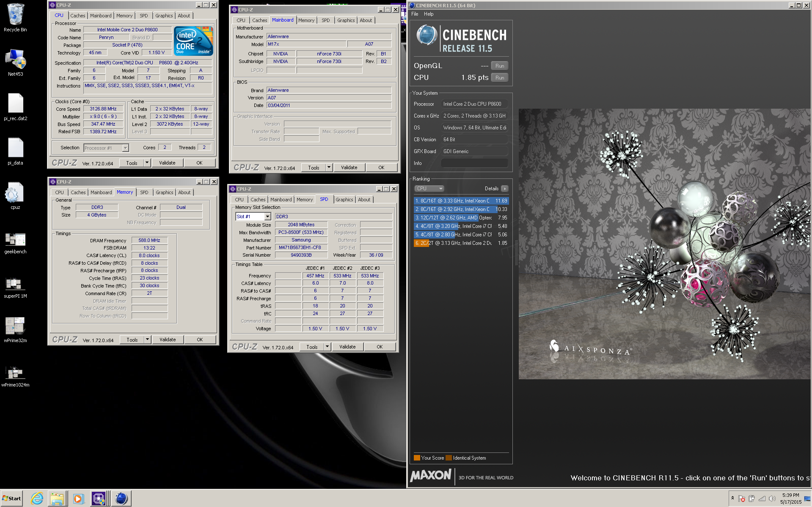Open the CPU ranking dropdown in Cinebench
The width and height of the screenshot is (812, 507).
429,189
